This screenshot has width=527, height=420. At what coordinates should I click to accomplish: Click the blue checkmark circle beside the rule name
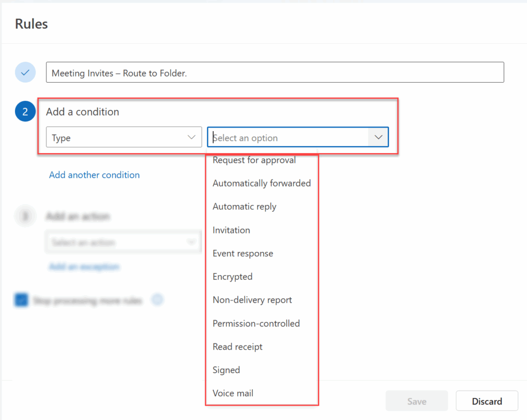coord(25,72)
